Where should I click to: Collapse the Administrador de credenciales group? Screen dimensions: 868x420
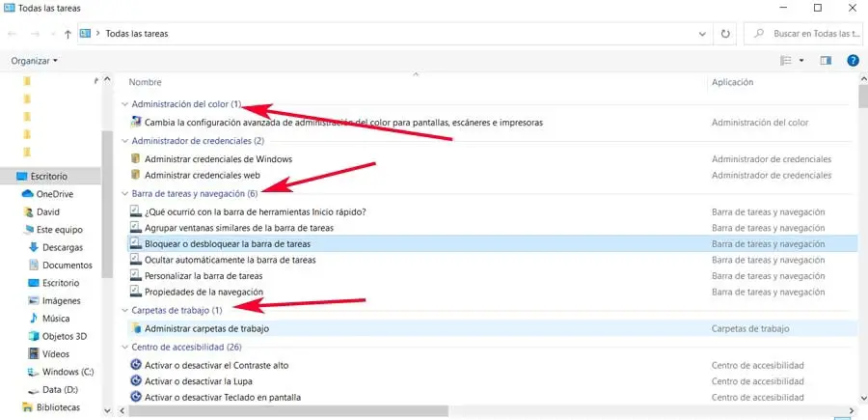[125, 141]
